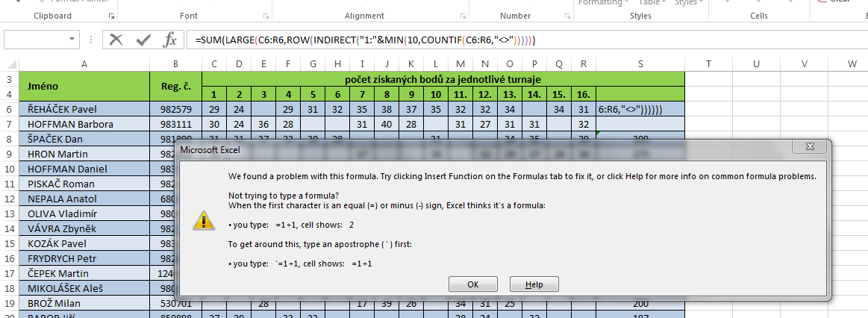Click the 'NEPALA Anatol' name cell
Screen dimensions: 868x318
pyautogui.click(x=84, y=199)
